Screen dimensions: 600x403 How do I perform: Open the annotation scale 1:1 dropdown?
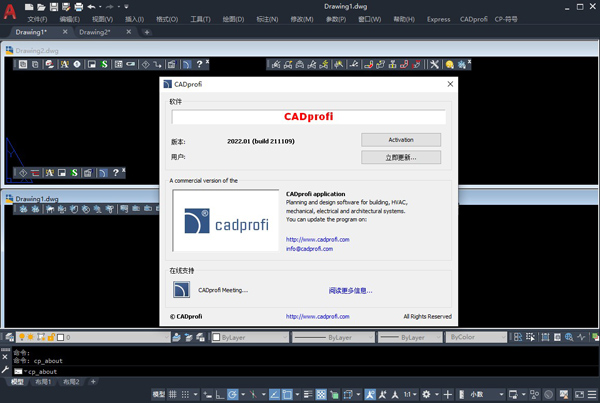tap(410, 394)
